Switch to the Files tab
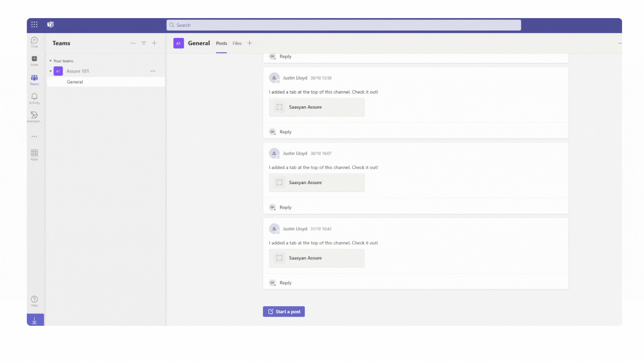644x362 pixels. [237, 43]
